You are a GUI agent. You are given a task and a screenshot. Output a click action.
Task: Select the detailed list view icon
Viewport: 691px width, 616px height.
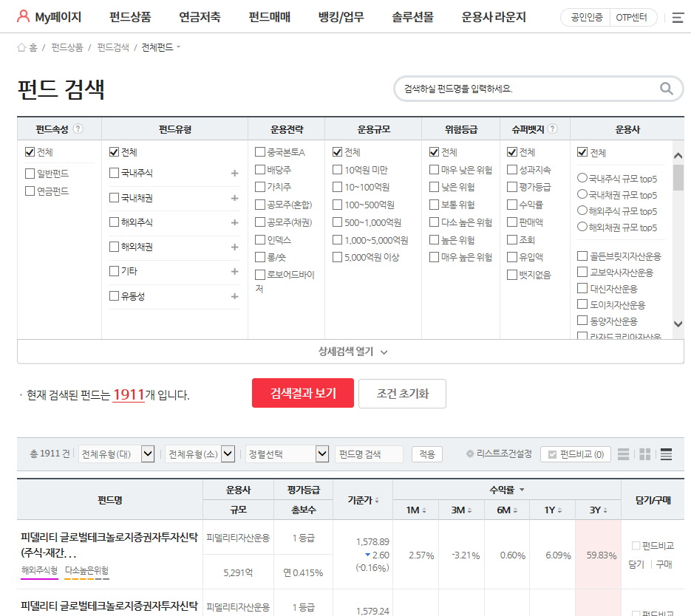pyautogui.click(x=666, y=454)
